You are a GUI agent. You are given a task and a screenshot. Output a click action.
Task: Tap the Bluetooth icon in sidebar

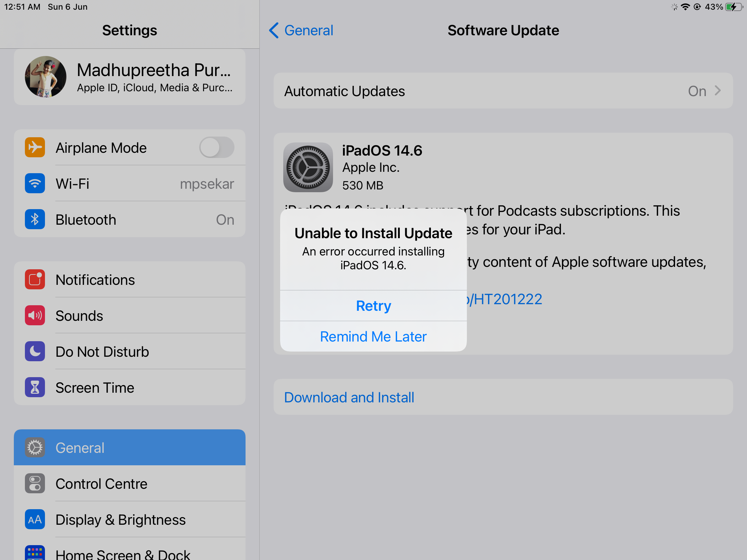[35, 220]
